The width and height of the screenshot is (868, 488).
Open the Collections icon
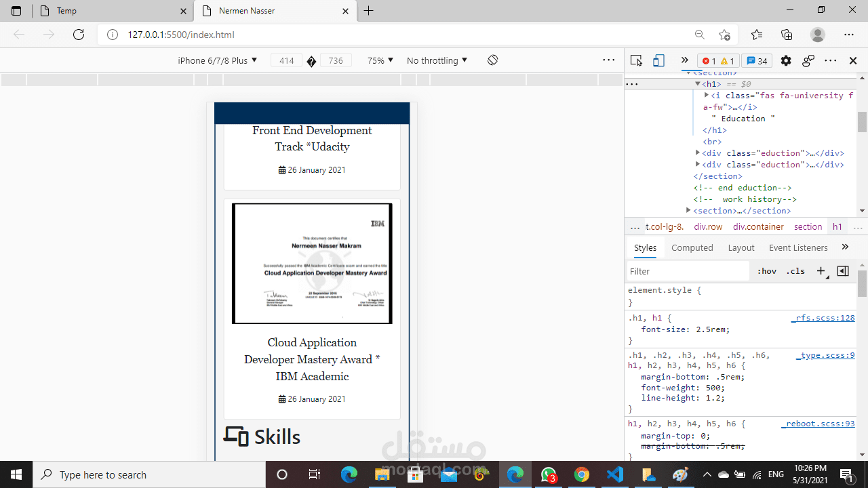pos(787,35)
